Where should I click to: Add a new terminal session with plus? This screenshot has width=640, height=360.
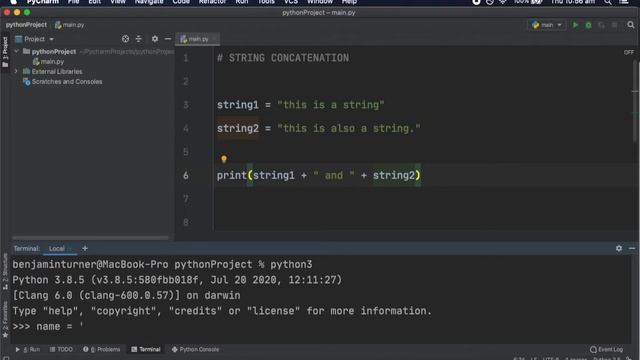pos(85,248)
